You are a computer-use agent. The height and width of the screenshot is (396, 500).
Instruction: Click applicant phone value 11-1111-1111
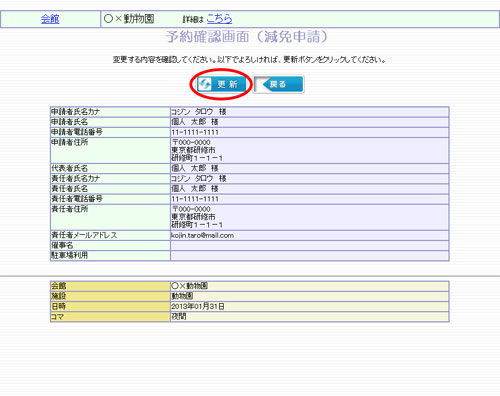point(195,132)
